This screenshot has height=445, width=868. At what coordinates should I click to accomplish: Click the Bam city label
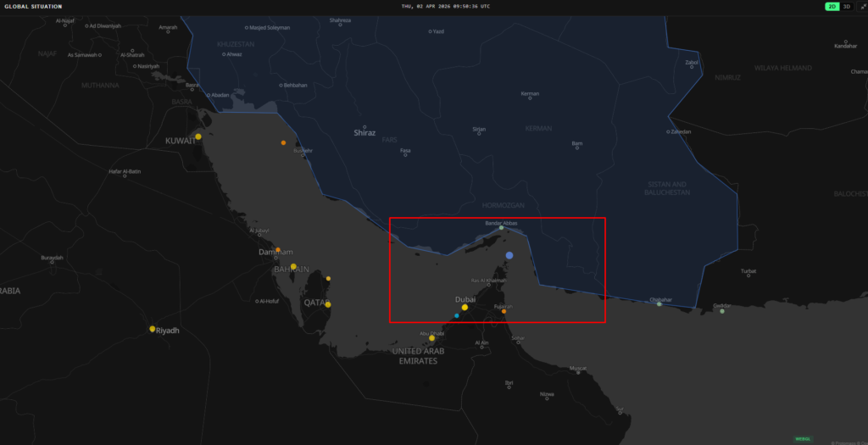click(x=576, y=143)
